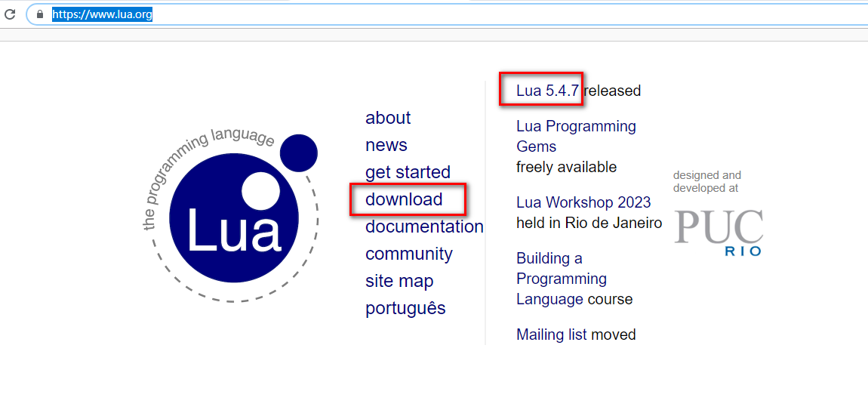Viewport: 868px width, 410px height.
Task: Open Building a Programming Language course link
Action: coord(562,279)
